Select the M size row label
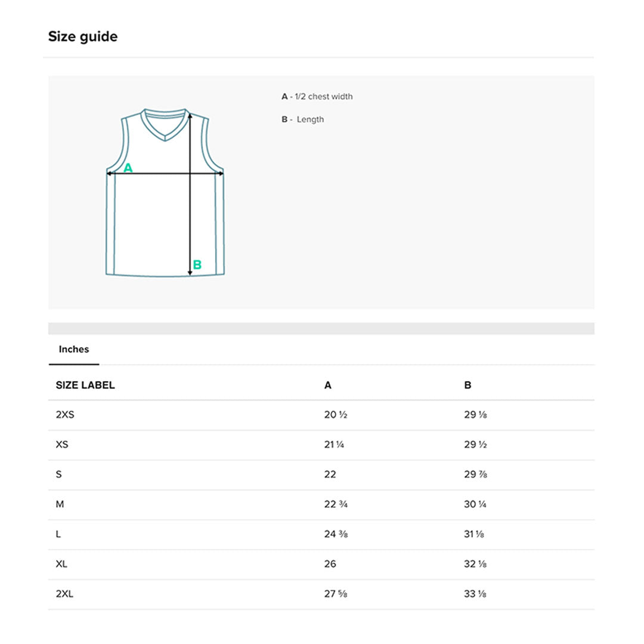The width and height of the screenshot is (644, 644). click(x=60, y=504)
